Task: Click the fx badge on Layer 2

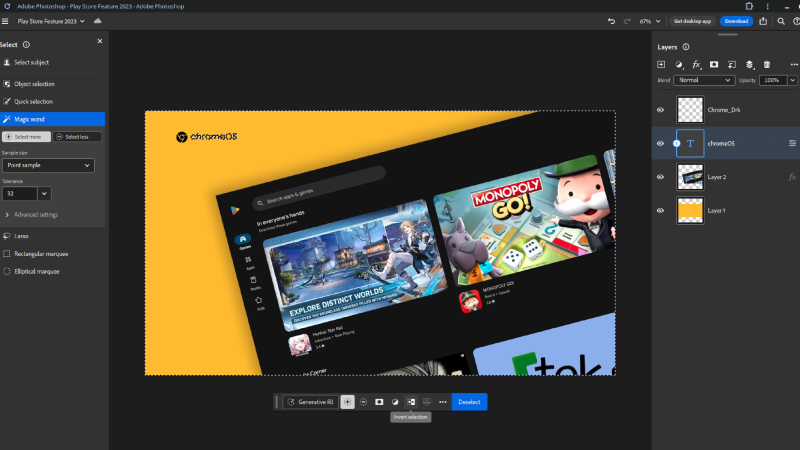Action: [x=792, y=177]
